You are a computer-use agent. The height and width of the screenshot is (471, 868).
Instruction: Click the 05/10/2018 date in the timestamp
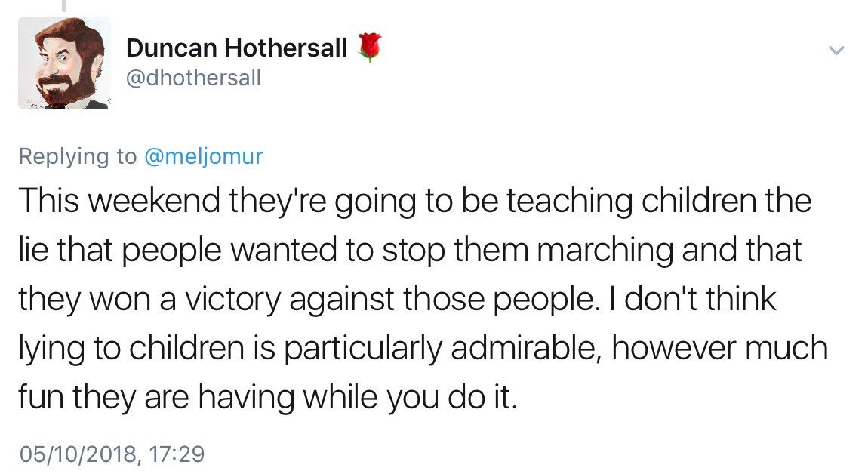pos(78,454)
